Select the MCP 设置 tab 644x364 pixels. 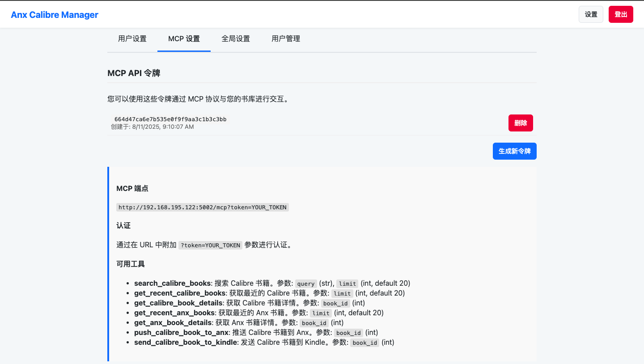pos(184,39)
